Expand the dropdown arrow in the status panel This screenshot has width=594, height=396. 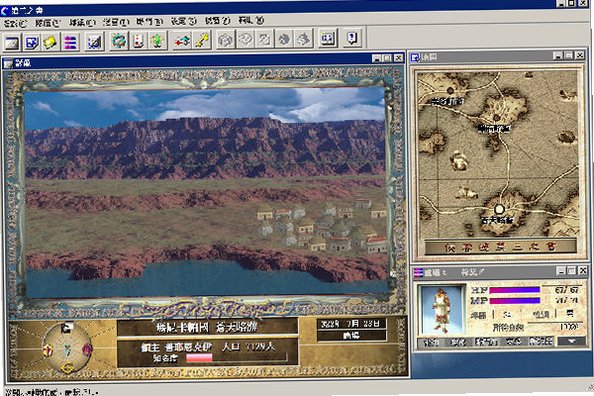571,341
